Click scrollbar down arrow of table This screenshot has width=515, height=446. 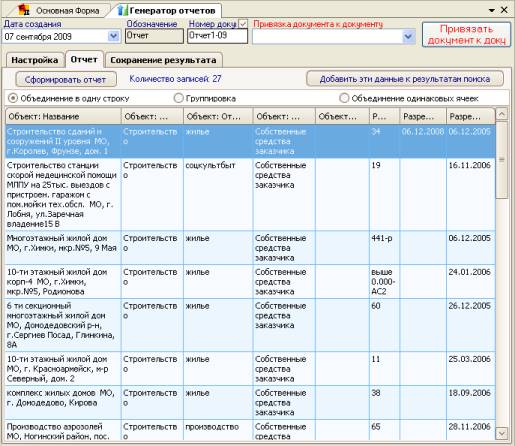click(x=502, y=433)
